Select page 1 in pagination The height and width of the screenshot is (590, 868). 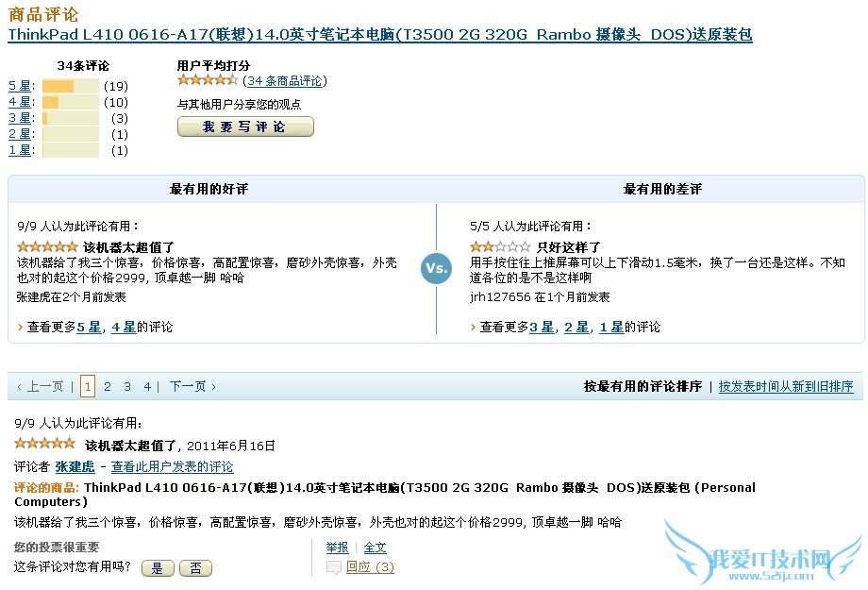[88, 386]
